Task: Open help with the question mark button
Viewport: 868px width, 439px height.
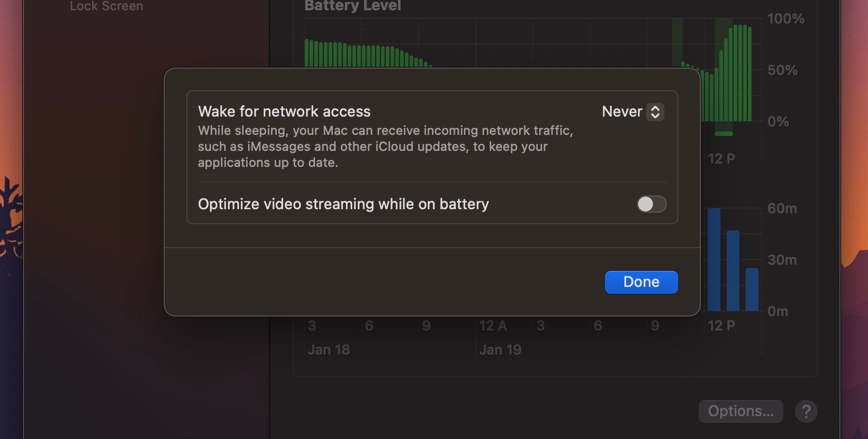Action: (806, 411)
